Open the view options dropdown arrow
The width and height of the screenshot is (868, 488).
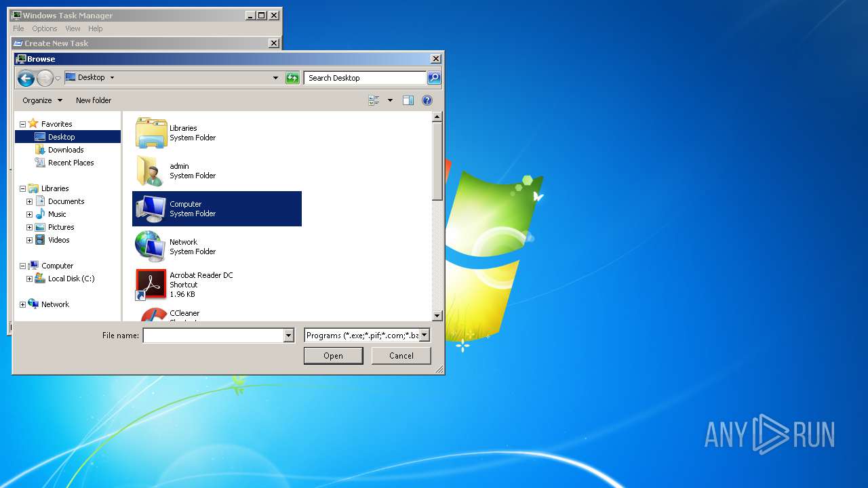pyautogui.click(x=390, y=100)
